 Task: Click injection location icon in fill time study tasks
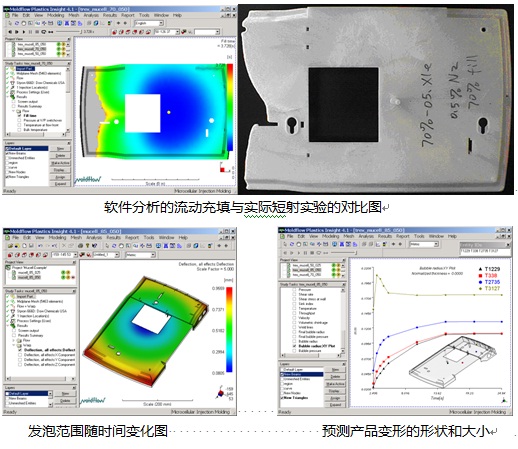(13, 87)
